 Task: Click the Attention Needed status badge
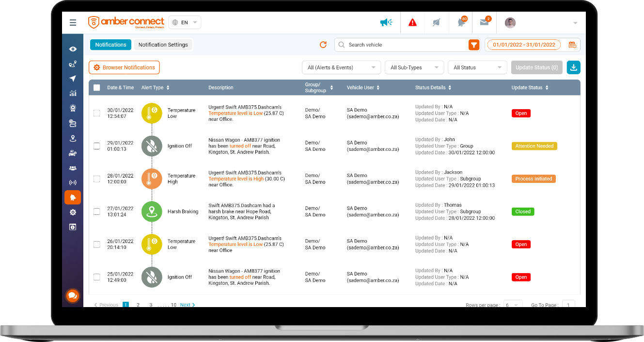coord(534,146)
